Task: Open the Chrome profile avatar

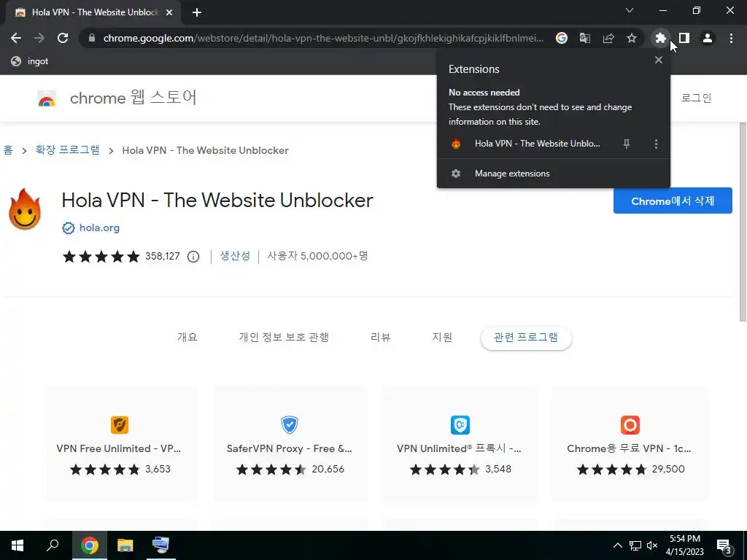Action: [708, 38]
